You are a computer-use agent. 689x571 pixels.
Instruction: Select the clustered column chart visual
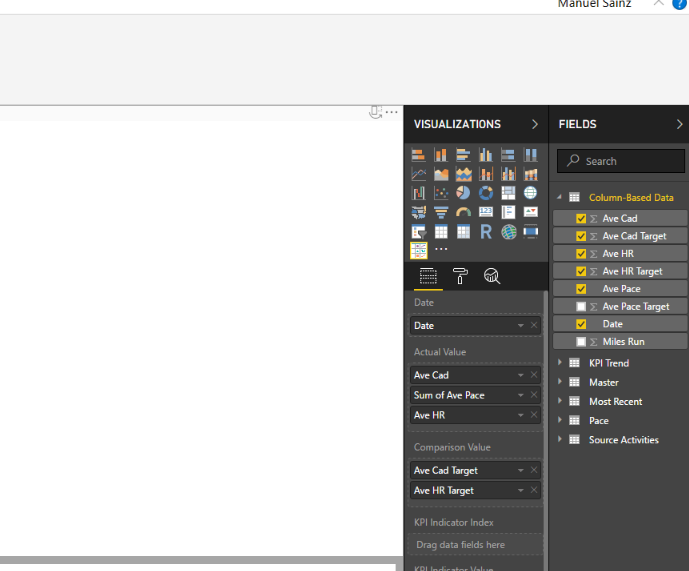(x=486, y=155)
